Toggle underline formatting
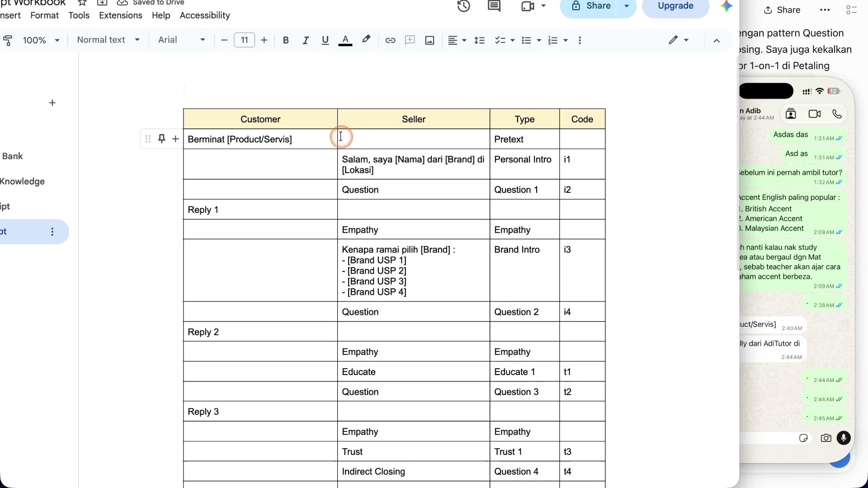This screenshot has height=488, width=868. click(325, 40)
